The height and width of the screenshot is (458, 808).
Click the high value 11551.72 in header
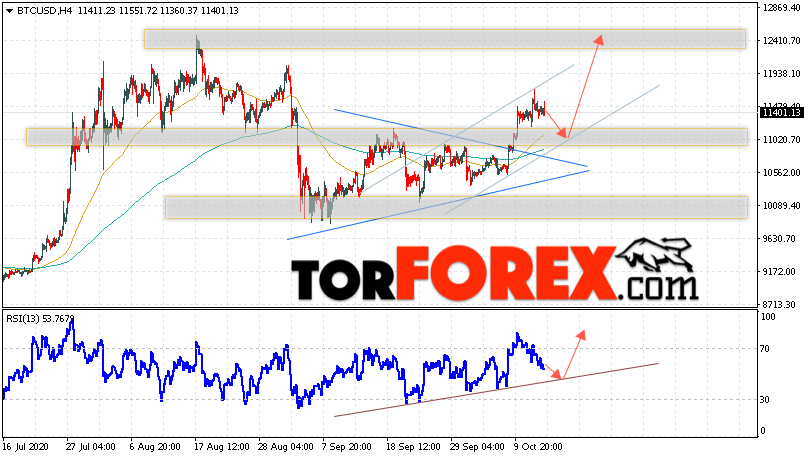point(138,10)
